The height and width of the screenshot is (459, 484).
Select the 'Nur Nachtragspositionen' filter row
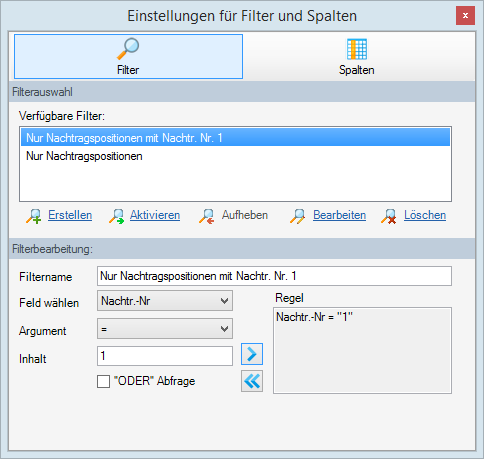(x=235, y=156)
